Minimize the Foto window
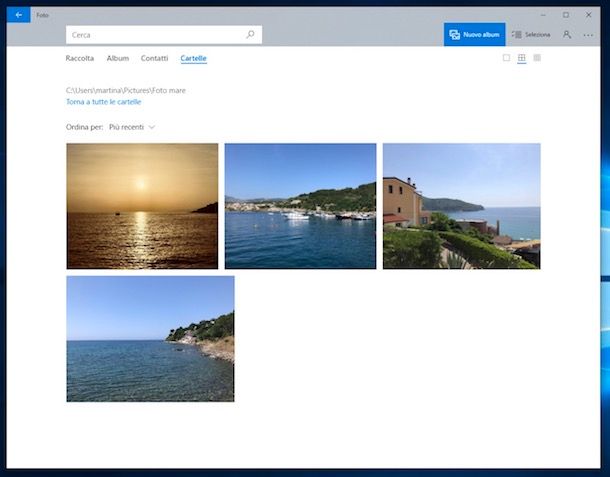This screenshot has height=477, width=610. point(543,15)
